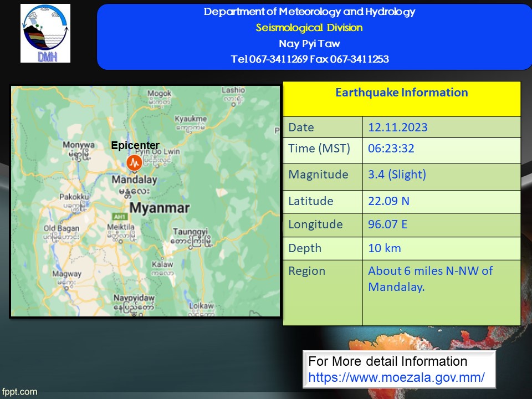Click Pyin Oo Lwin label on map
Viewport: 532px width, 399px height.
click(x=158, y=152)
